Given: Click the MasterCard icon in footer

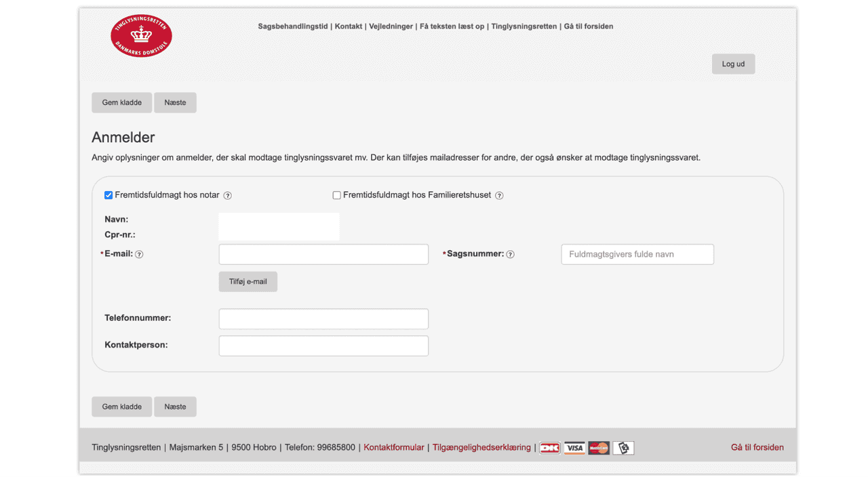Looking at the screenshot, I should [599, 448].
